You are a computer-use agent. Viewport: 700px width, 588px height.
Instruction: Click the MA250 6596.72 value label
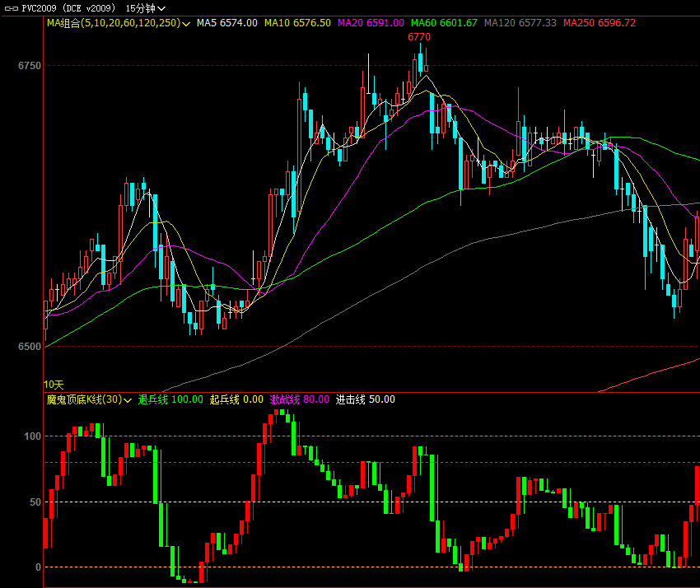pos(599,23)
